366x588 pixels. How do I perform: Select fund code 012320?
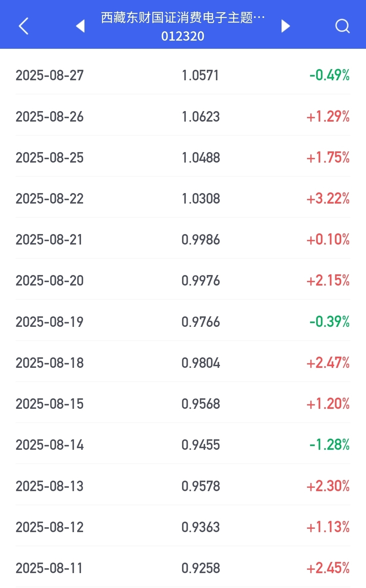click(183, 36)
